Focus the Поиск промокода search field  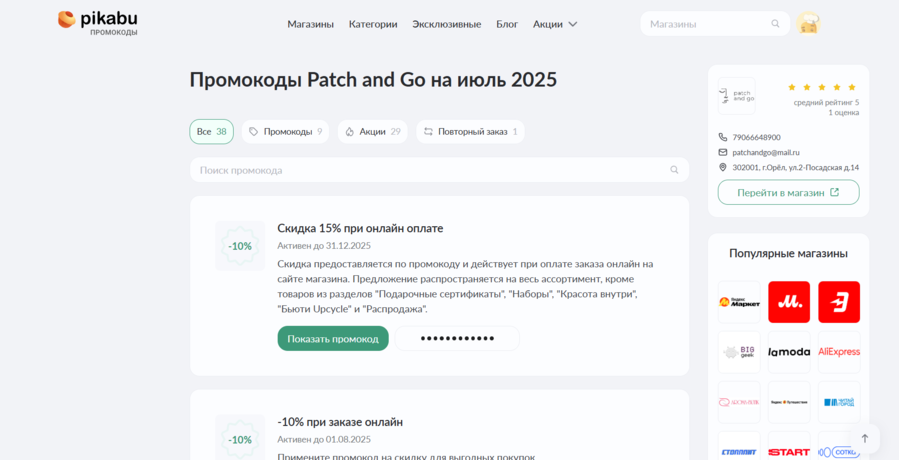pyautogui.click(x=439, y=170)
